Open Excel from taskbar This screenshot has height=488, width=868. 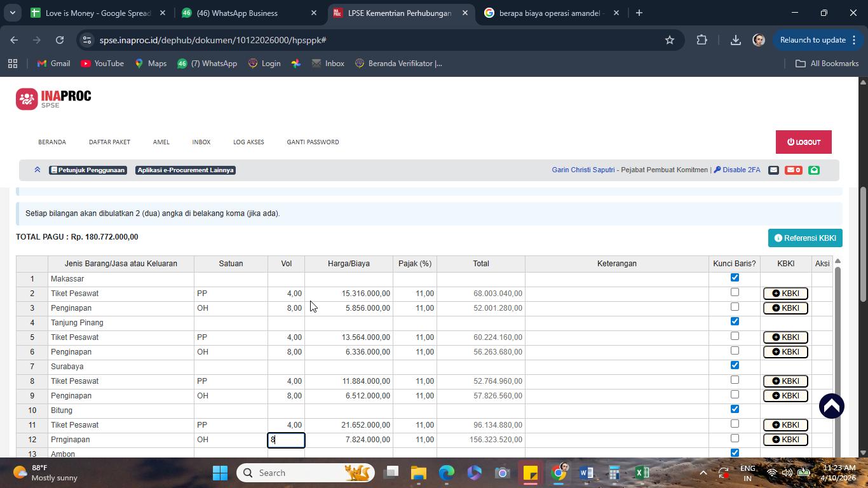pos(642,473)
